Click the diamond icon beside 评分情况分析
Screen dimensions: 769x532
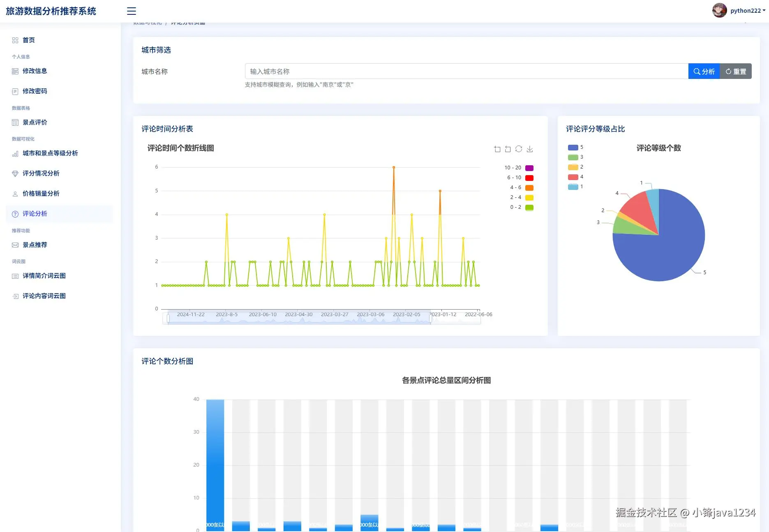pyautogui.click(x=15, y=173)
